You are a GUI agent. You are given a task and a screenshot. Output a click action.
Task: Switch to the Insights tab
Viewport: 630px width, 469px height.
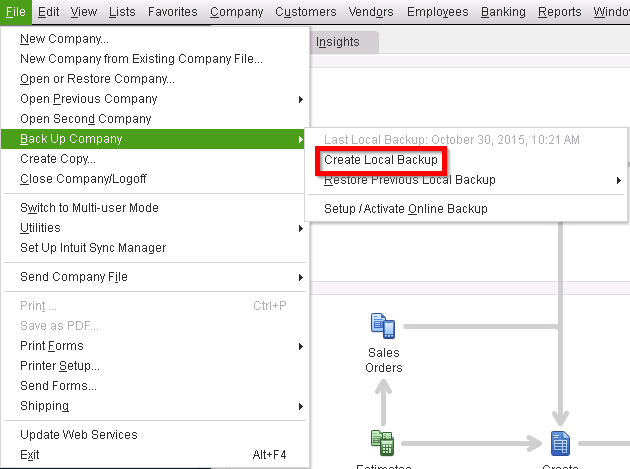(344, 42)
